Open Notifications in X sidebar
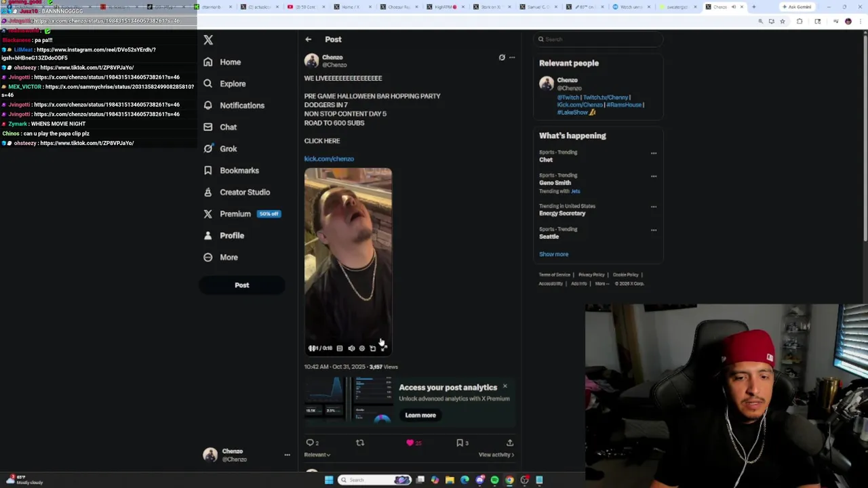868x488 pixels. coord(234,105)
